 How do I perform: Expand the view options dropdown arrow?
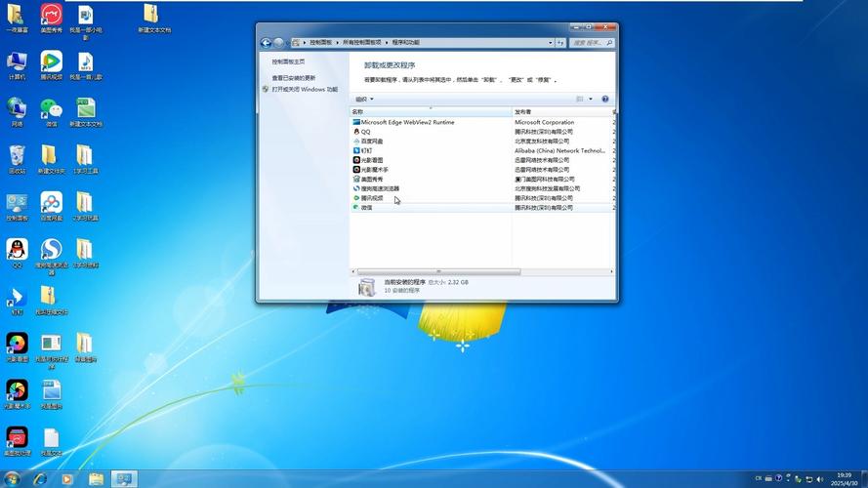[x=591, y=99]
